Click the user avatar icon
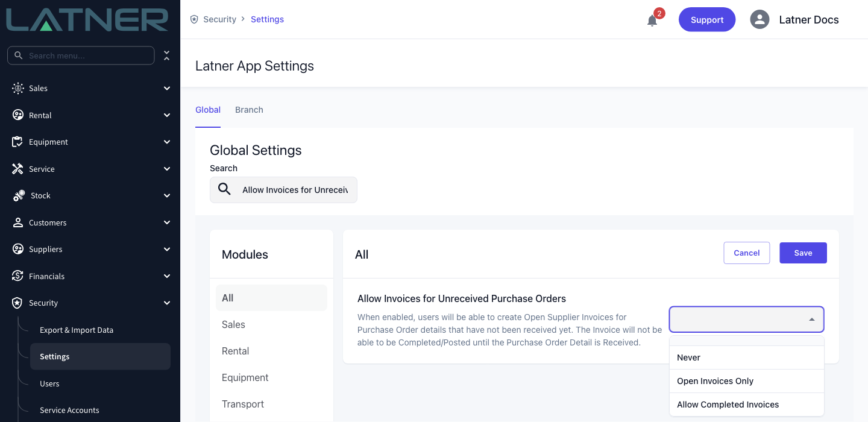 759,19
